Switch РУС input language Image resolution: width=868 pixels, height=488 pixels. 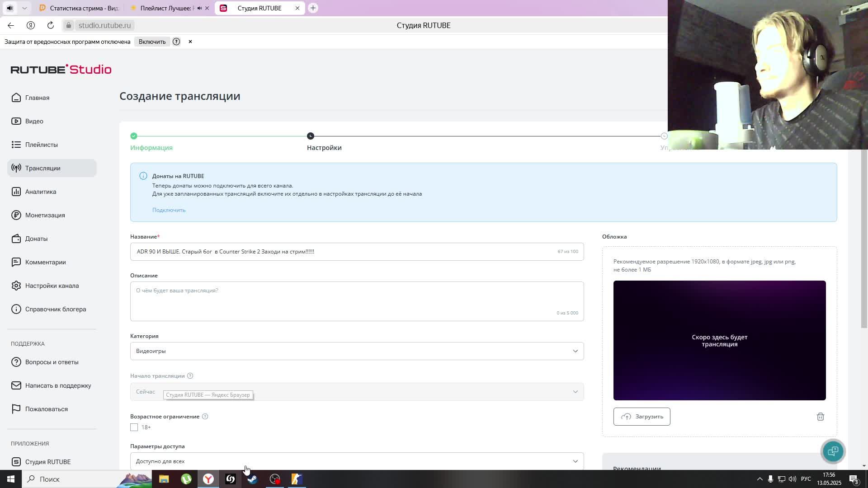[x=806, y=479]
